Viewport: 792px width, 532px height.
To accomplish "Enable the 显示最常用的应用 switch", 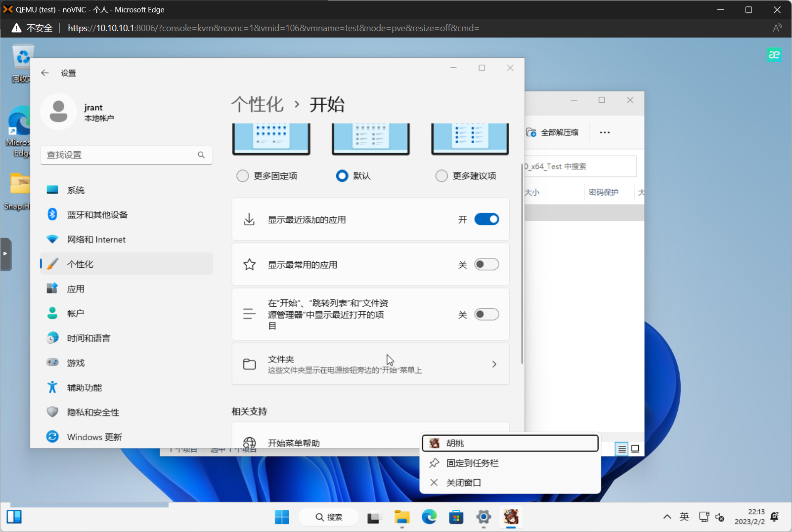I will [x=486, y=264].
